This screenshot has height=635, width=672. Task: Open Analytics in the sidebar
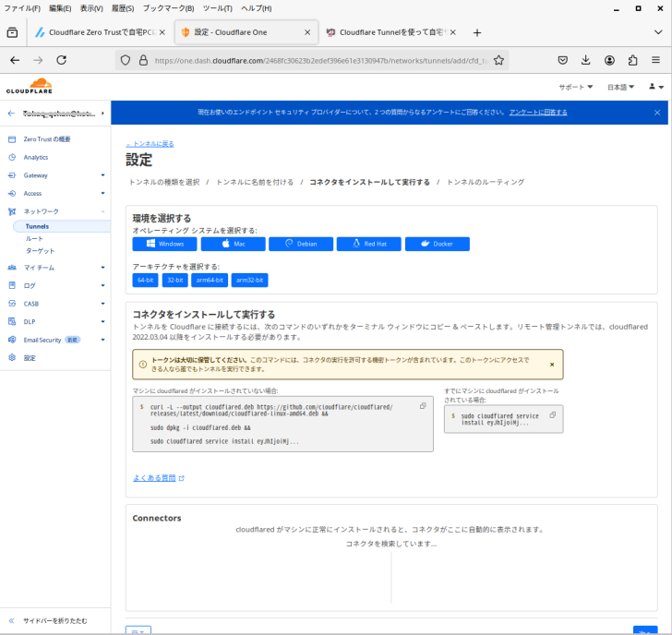click(x=36, y=157)
